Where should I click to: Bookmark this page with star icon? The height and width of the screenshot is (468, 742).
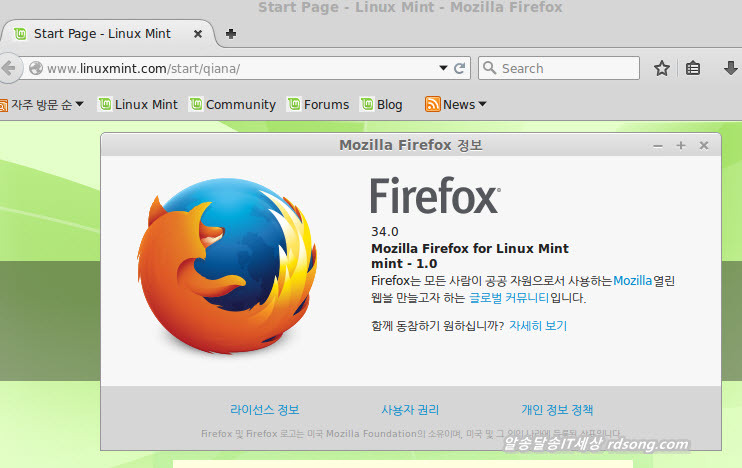tap(661, 68)
